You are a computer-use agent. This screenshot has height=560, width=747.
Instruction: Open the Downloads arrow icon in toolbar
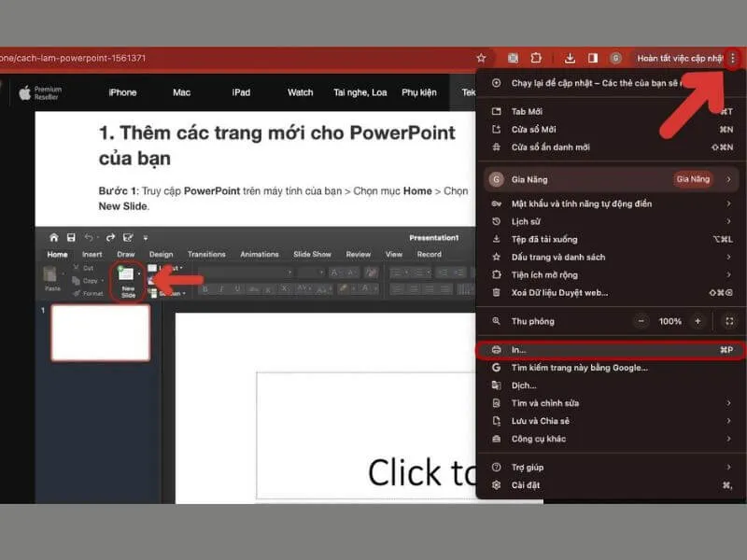[x=570, y=58]
